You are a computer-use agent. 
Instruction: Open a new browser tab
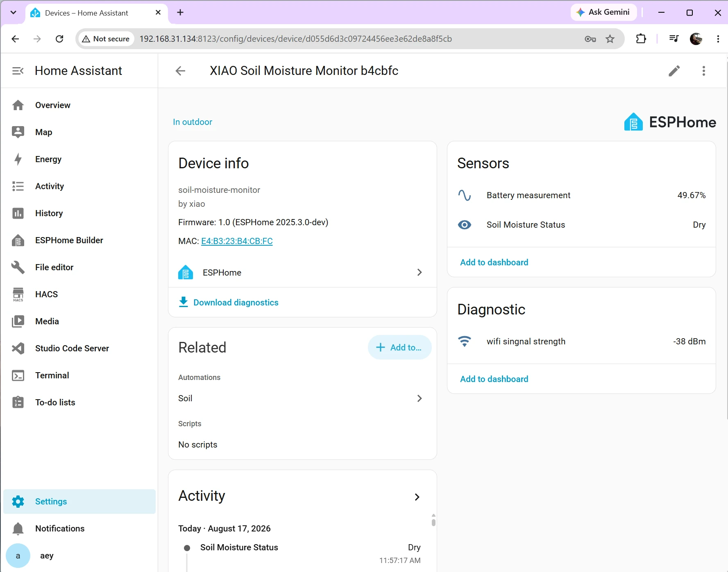point(180,13)
